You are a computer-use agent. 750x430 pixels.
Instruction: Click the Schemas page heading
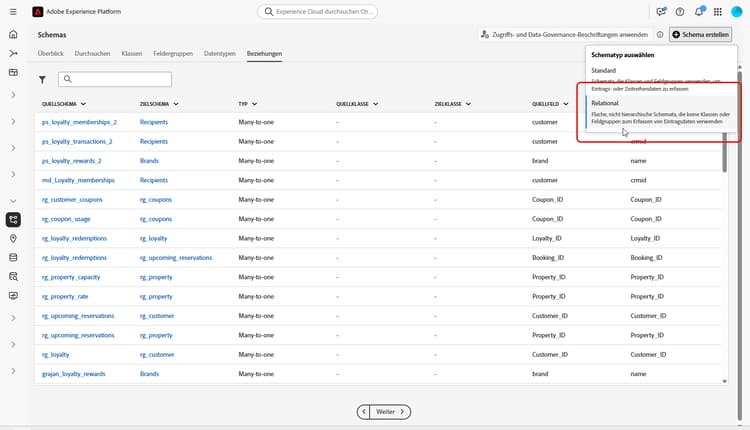pyautogui.click(x=52, y=35)
